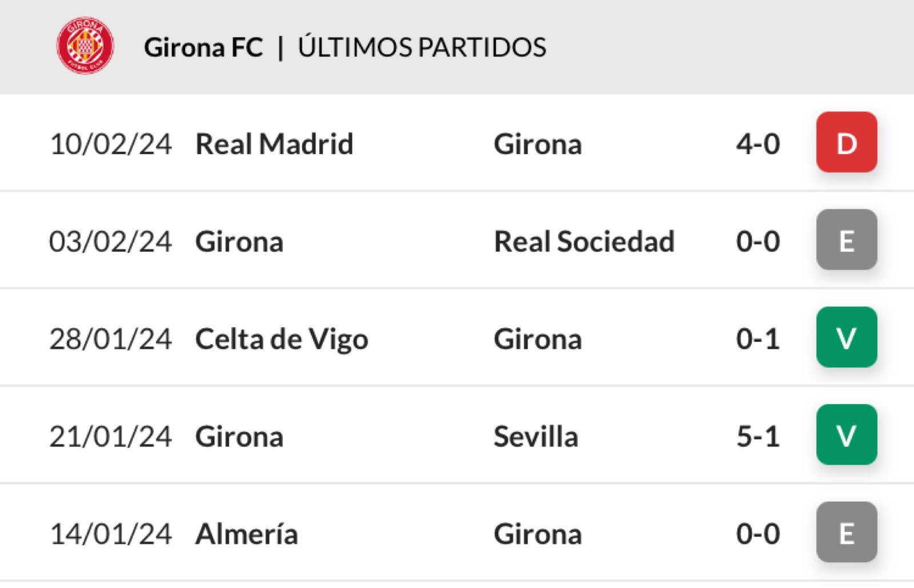Click the Girona FC club crest logo
Viewport: 914px width, 588px height.
point(85,45)
